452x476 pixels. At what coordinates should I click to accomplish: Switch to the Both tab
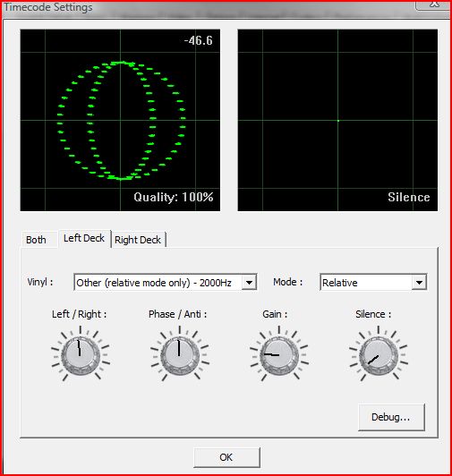(37, 240)
